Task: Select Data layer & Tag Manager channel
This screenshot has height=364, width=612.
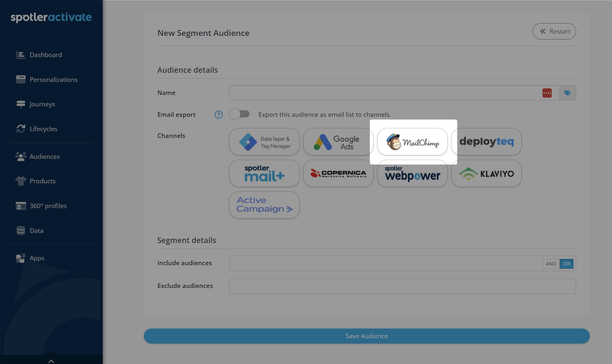Action: [264, 142]
